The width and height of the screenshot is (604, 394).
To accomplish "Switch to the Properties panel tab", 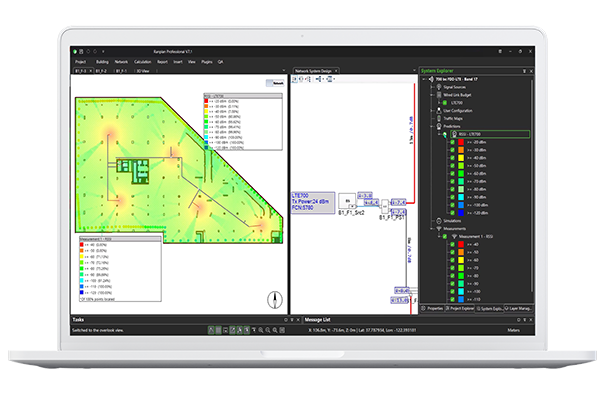I will click(433, 308).
